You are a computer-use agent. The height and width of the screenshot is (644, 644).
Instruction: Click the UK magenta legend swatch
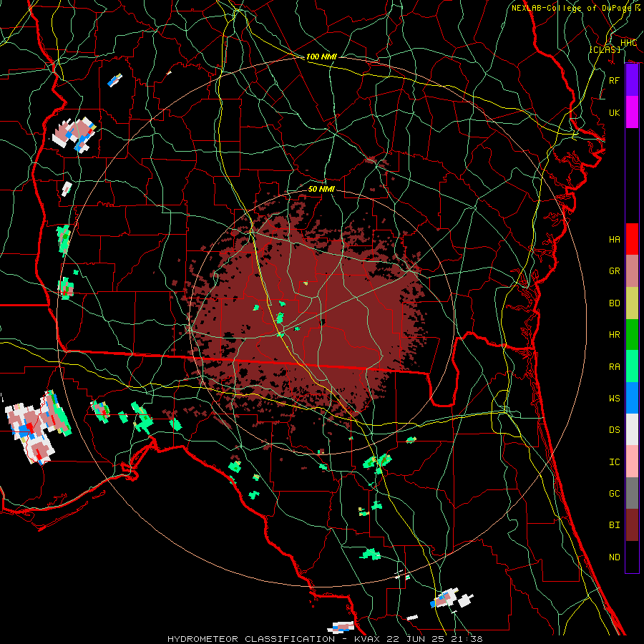pyautogui.click(x=632, y=112)
